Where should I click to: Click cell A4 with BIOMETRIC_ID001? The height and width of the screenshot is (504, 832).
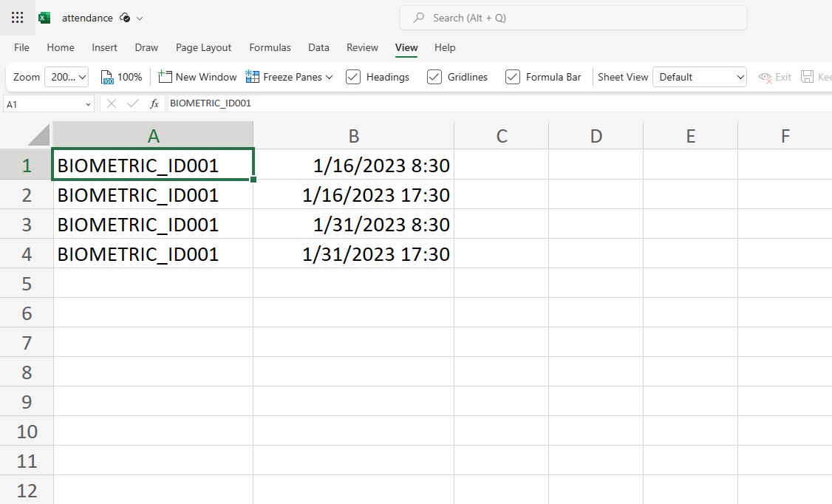coord(154,254)
